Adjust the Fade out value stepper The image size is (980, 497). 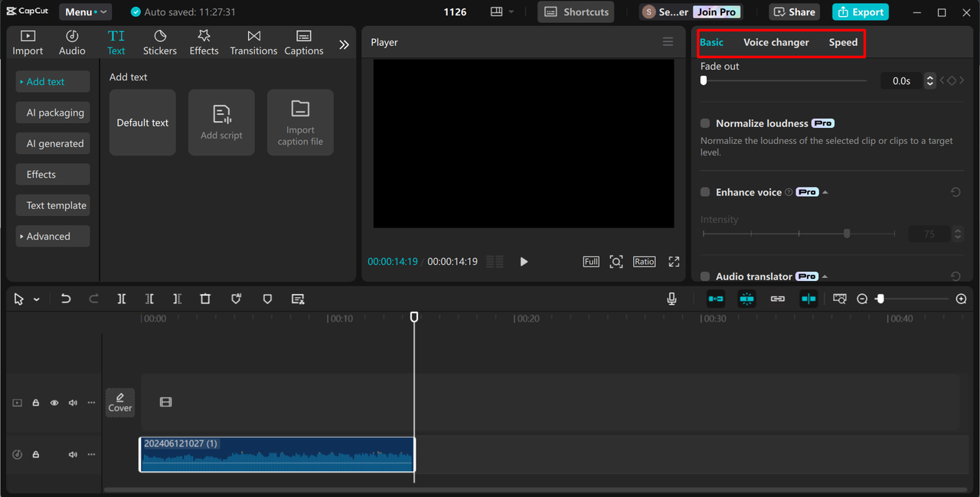930,80
